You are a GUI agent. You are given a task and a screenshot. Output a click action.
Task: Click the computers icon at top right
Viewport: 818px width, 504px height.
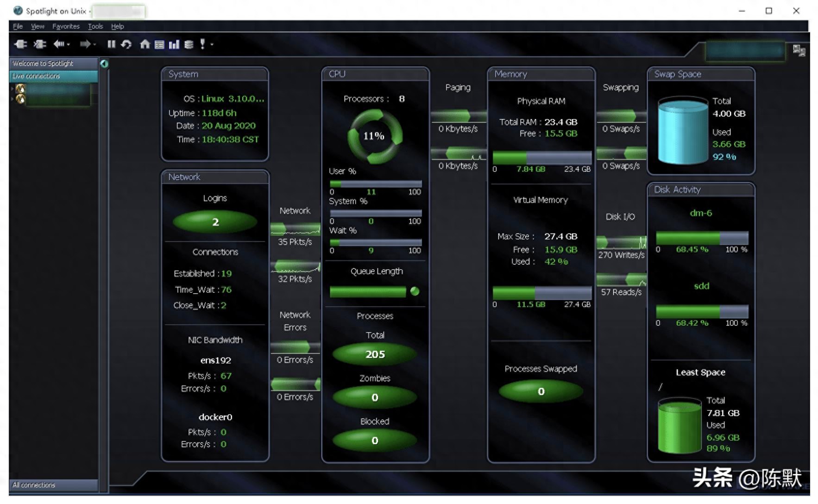[799, 50]
